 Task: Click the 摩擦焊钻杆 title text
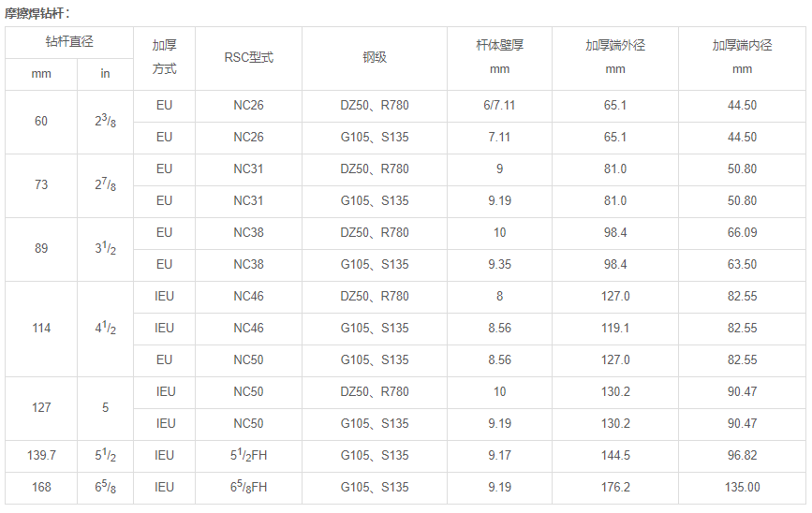[34, 13]
